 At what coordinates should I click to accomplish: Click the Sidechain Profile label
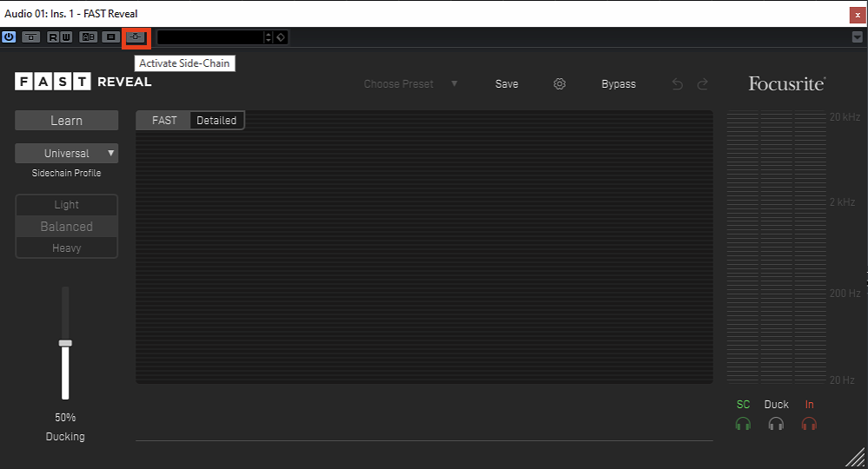(66, 173)
